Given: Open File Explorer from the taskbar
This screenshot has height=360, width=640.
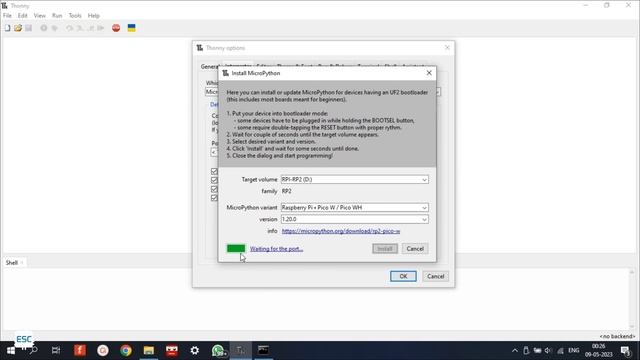Looking at the screenshot, I should (x=149, y=351).
